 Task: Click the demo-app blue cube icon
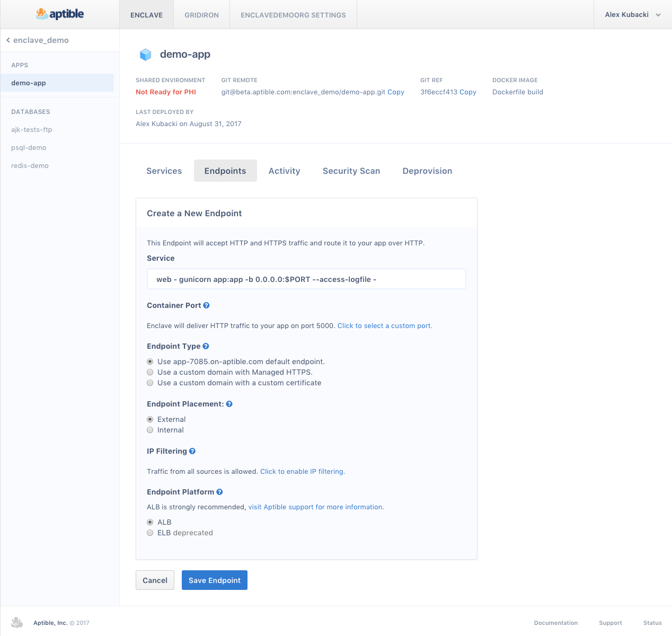point(145,55)
